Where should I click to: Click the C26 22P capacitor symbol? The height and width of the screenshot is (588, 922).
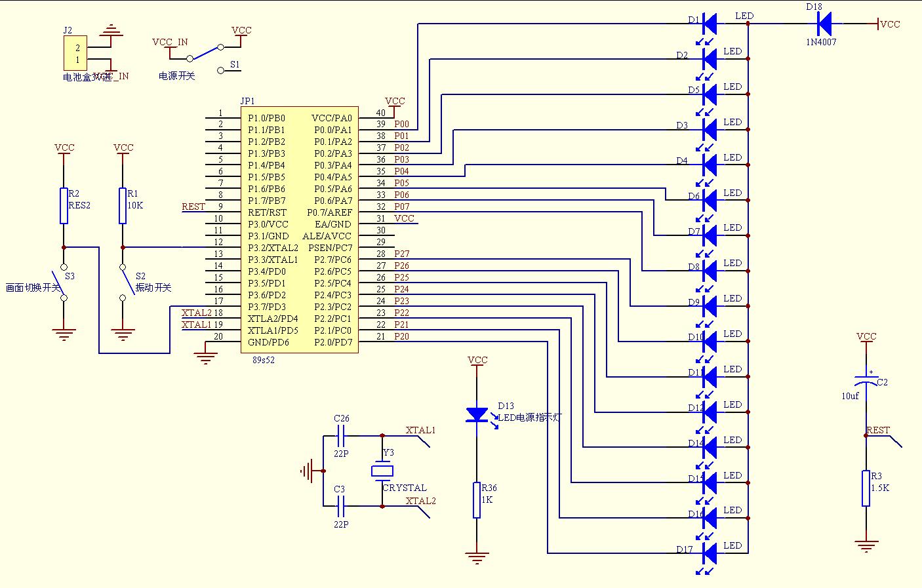pyautogui.click(x=340, y=435)
